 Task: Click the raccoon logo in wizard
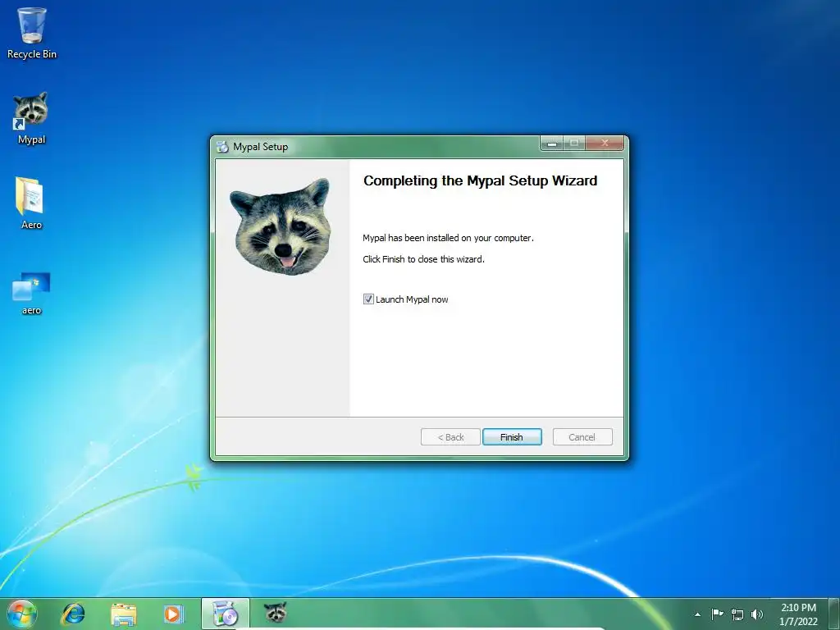281,226
